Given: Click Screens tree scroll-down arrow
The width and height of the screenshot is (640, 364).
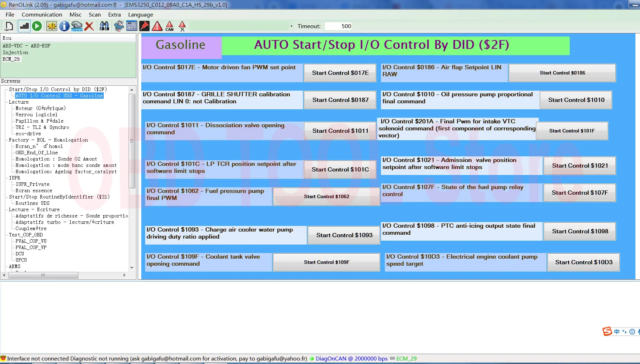Looking at the screenshot, I should click(132, 268).
